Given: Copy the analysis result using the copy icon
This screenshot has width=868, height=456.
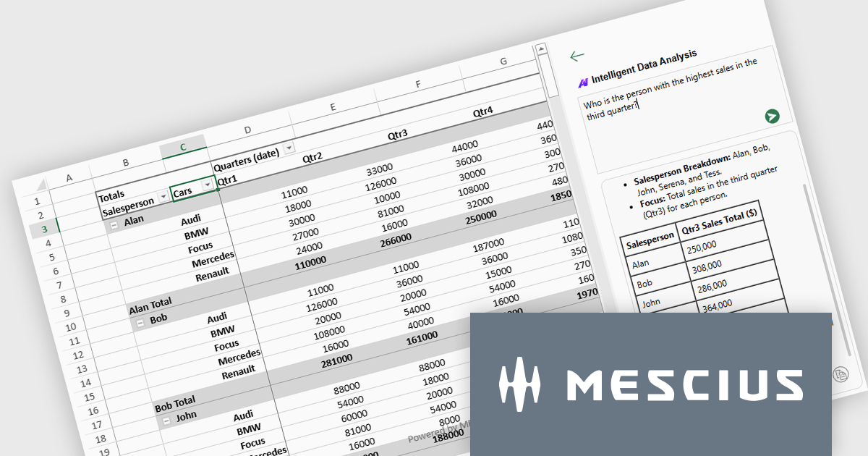Looking at the screenshot, I should [x=841, y=374].
